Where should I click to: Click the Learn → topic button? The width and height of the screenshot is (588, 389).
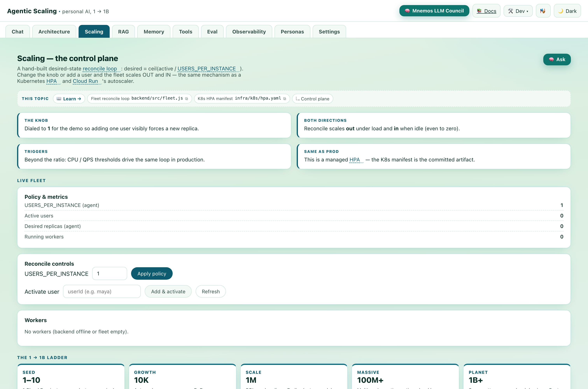tap(69, 99)
